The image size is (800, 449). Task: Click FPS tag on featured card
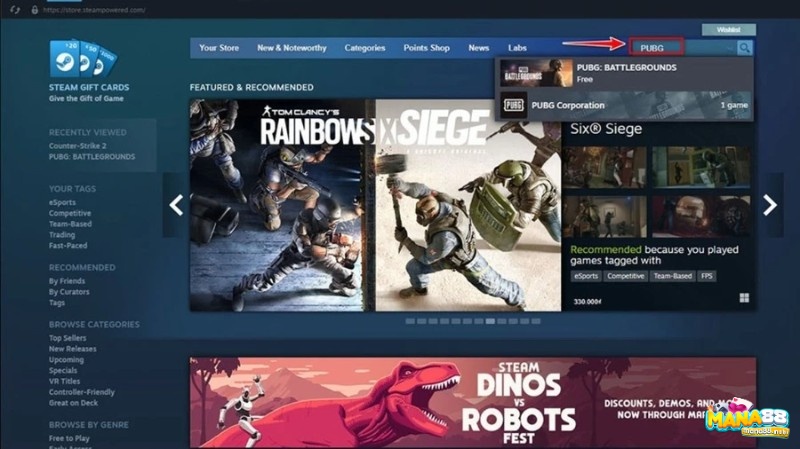(x=707, y=276)
